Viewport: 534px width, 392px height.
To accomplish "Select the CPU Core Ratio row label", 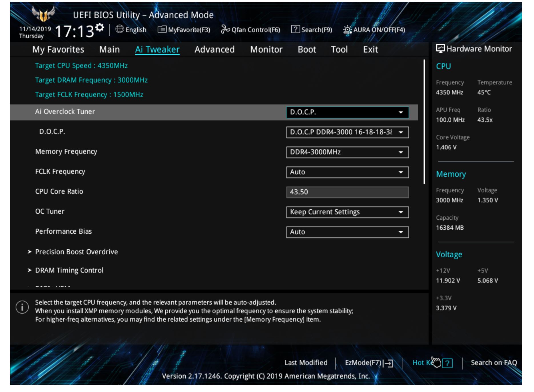I will tap(59, 191).
